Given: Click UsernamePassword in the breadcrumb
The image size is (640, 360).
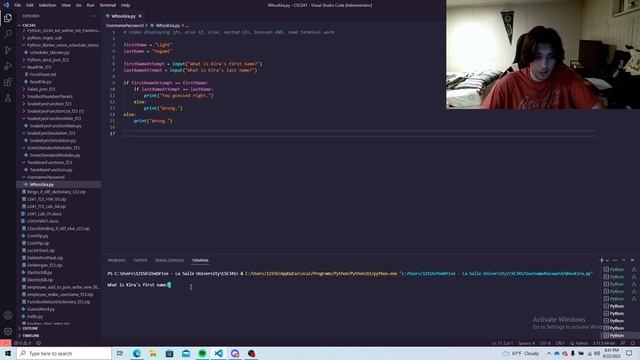Looking at the screenshot, I should [124, 25].
